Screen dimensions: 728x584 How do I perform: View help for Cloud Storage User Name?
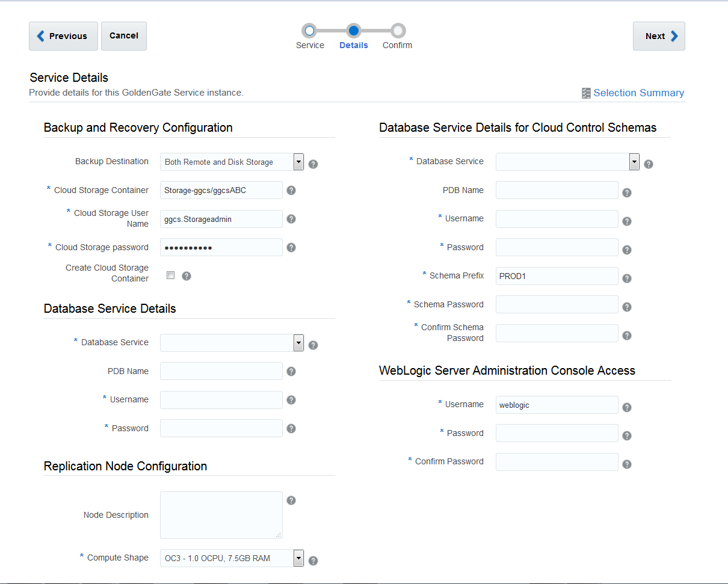coord(291,219)
